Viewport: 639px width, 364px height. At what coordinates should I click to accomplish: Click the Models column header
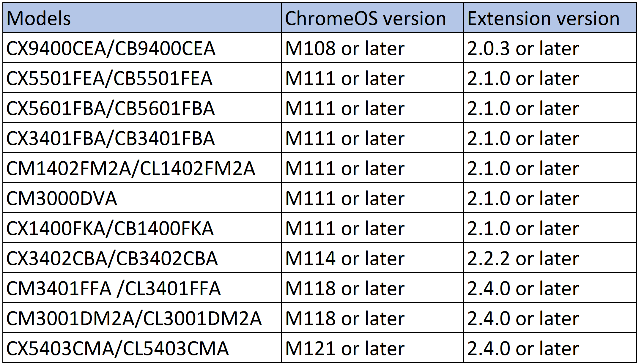142,17
